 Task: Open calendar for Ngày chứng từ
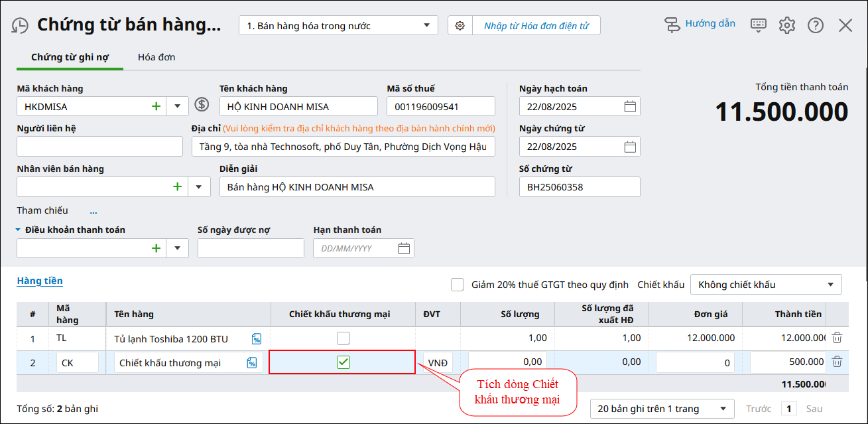pos(630,147)
